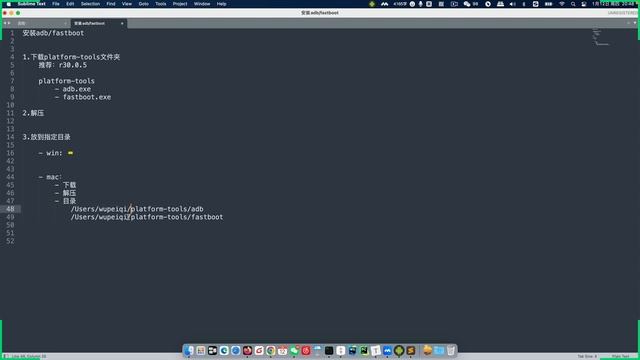The height and width of the screenshot is (360, 640).
Task: Click line 1 title 安装adb/fastboot
Action: (x=53, y=33)
